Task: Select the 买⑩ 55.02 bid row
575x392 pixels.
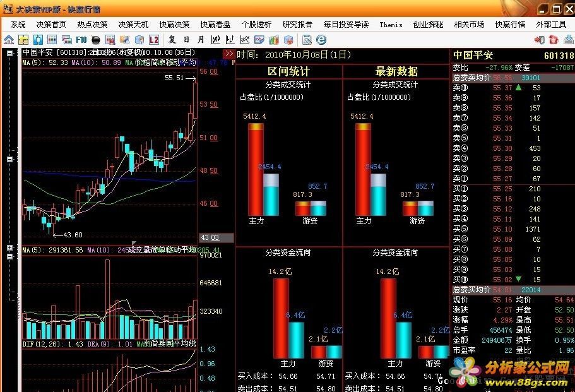Action: [x=513, y=280]
